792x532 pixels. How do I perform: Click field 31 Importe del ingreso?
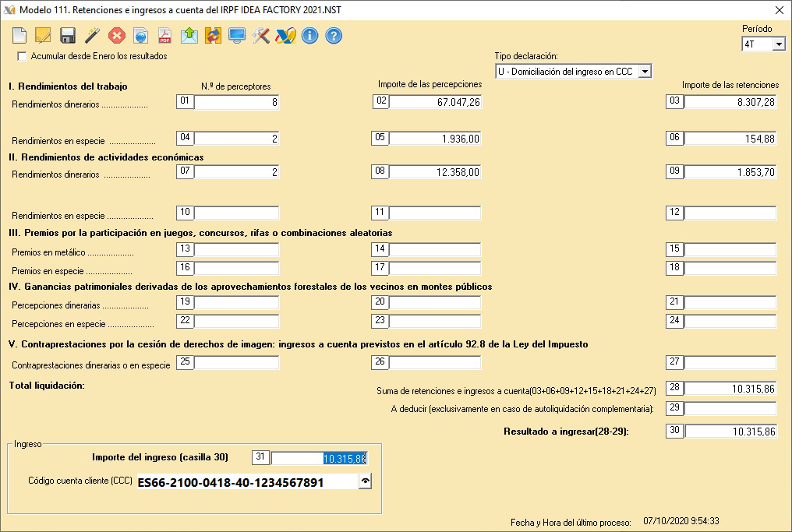point(320,458)
